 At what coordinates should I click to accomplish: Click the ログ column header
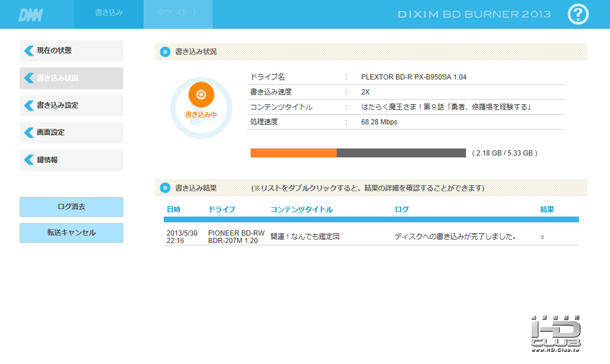click(402, 210)
